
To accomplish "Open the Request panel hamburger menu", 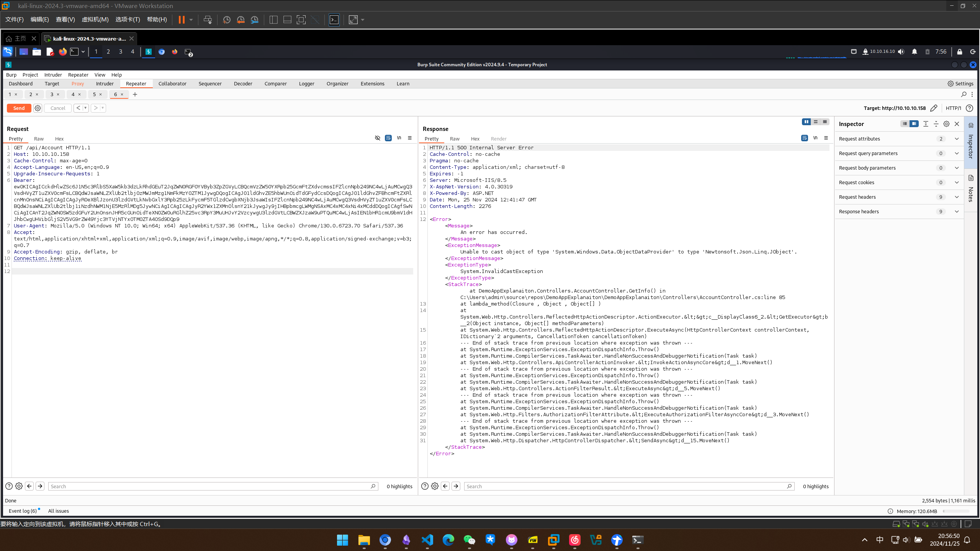I will click(409, 138).
